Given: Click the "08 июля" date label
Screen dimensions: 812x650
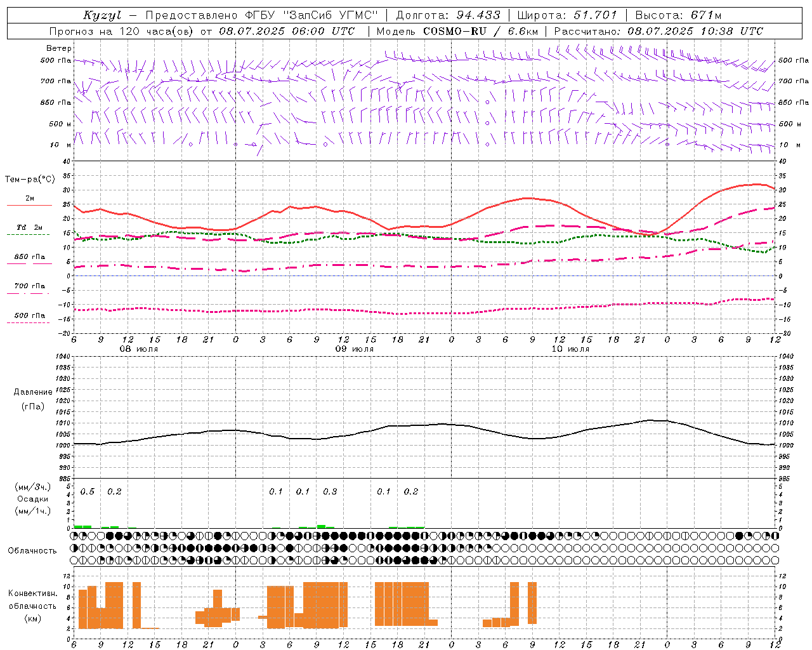Looking at the screenshot, I should point(139,349).
